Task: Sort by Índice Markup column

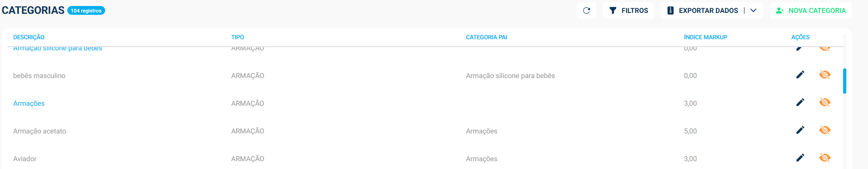Action: (705, 37)
